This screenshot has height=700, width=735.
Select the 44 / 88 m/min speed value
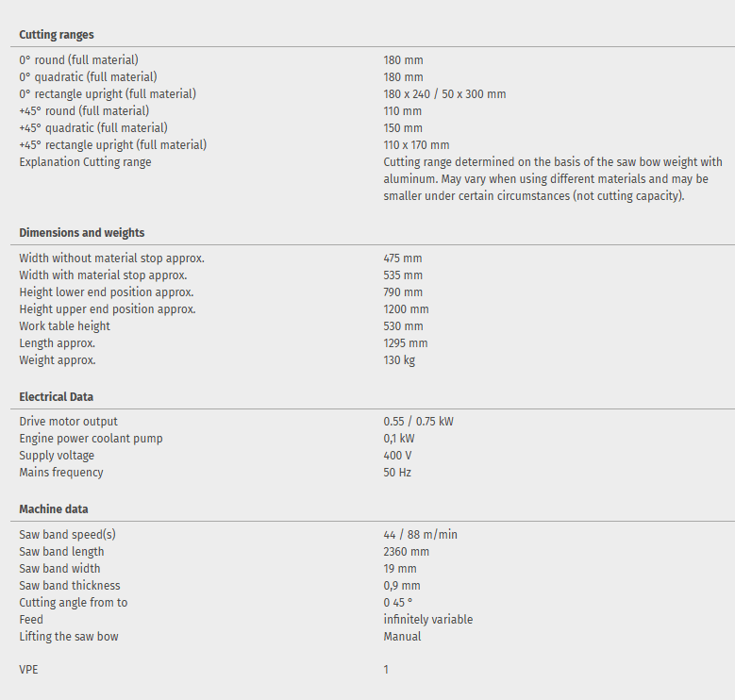[x=420, y=535]
